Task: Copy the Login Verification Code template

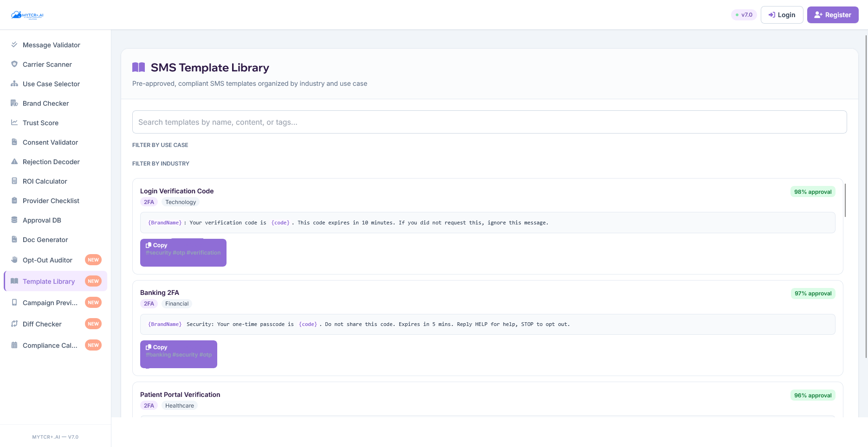Action: click(x=157, y=245)
